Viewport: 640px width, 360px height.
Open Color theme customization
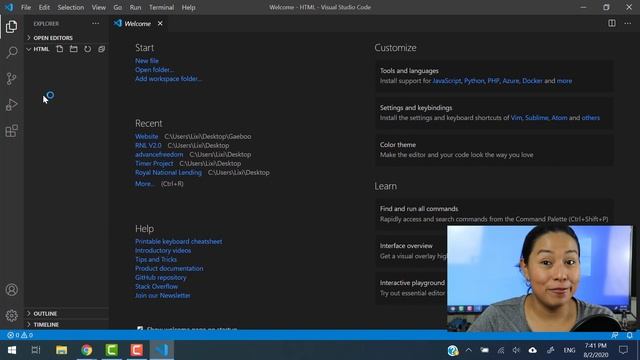click(494, 150)
